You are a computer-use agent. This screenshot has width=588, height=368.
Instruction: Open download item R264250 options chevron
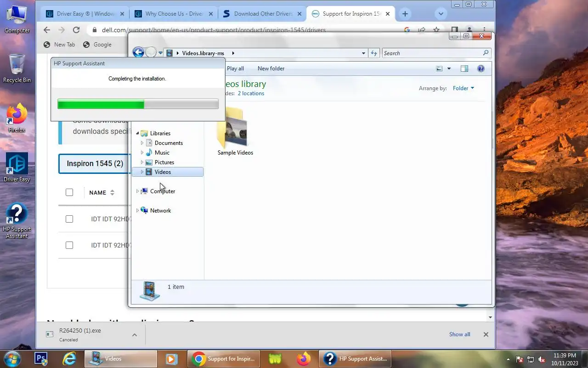coord(135,335)
